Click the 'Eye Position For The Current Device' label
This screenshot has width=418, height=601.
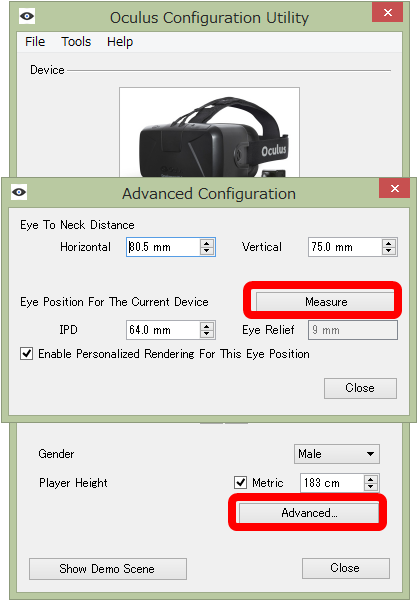pos(114,302)
